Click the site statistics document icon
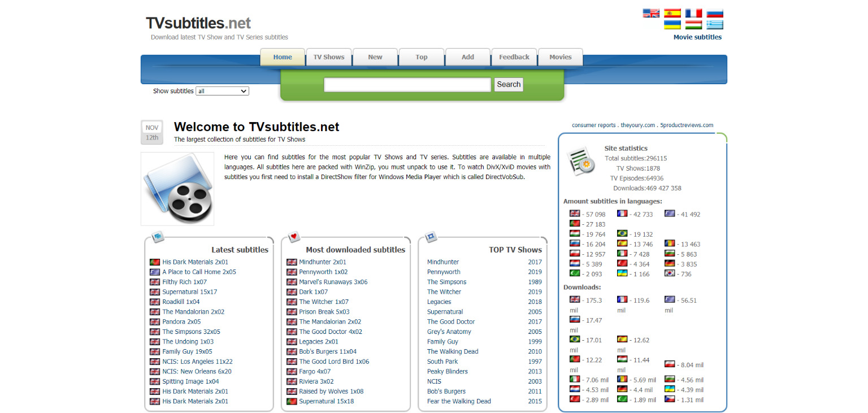This screenshot has height=413, width=868. (581, 161)
